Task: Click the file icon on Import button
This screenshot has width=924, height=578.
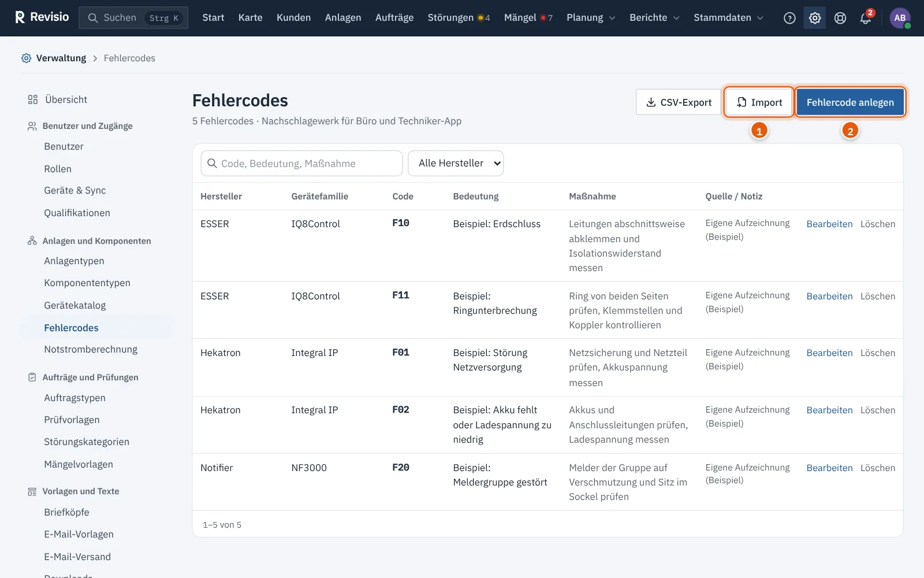Action: (x=742, y=102)
